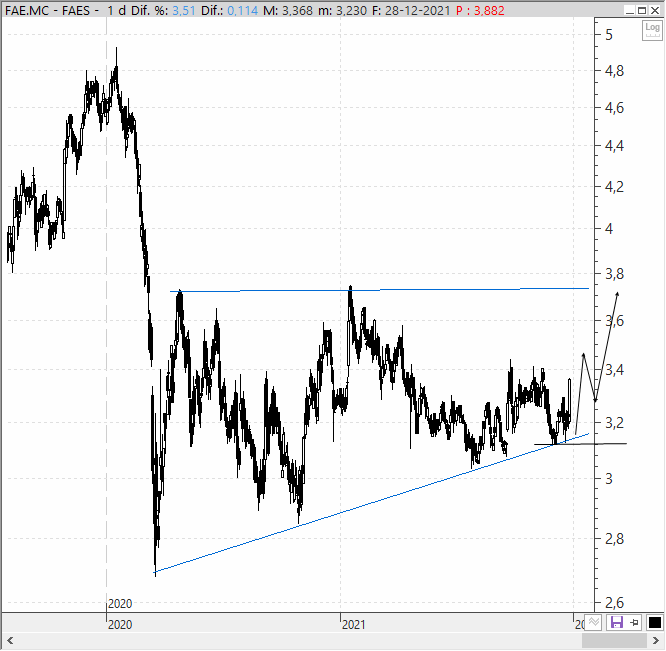Click price axis label 4,6
This screenshot has height=651, width=666.
(x=615, y=108)
